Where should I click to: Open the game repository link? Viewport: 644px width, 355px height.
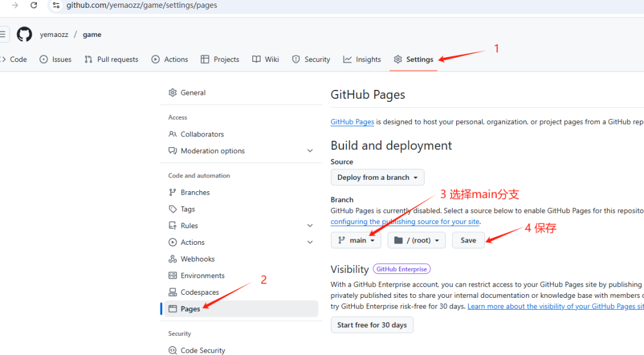click(x=92, y=35)
